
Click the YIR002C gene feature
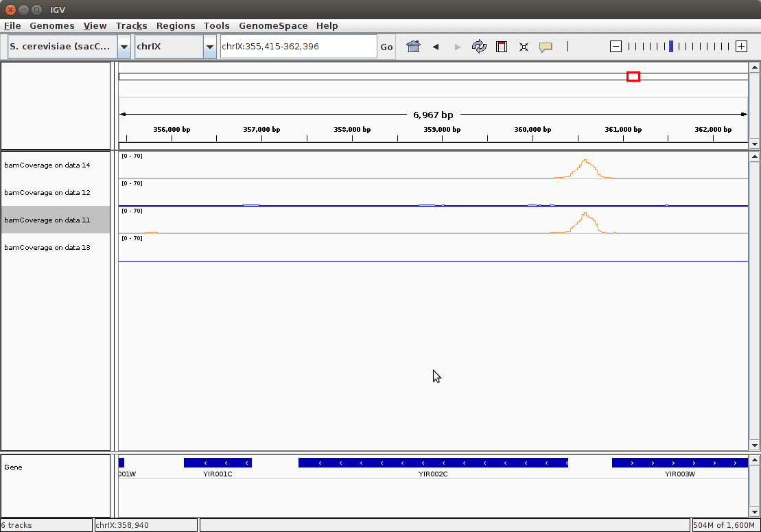[x=433, y=463]
